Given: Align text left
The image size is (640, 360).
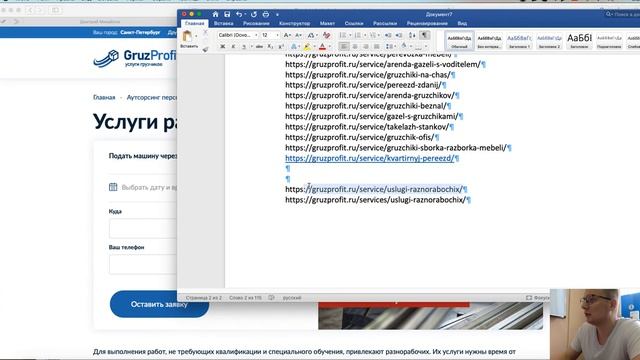Looking at the screenshot, I should pos(344,47).
